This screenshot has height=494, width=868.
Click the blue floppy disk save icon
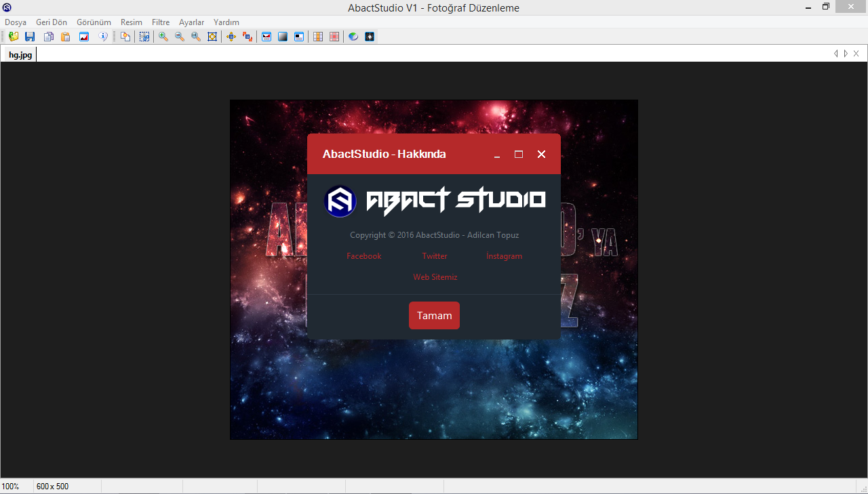30,37
